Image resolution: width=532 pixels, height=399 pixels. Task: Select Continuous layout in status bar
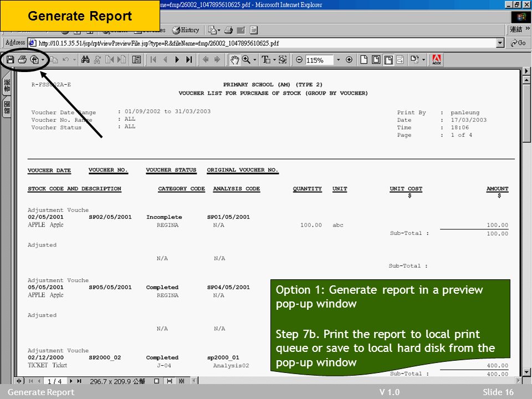click(x=170, y=381)
